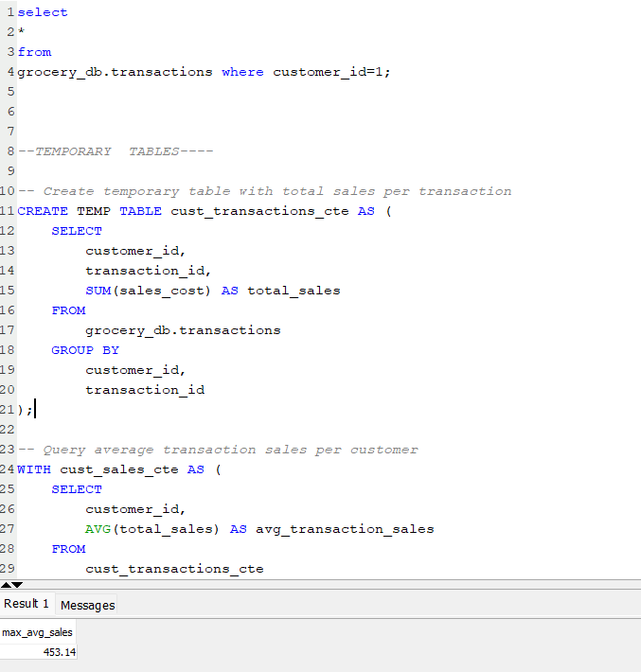The width and height of the screenshot is (641, 672).
Task: Click the SUM function on line 15
Action: pos(98,291)
